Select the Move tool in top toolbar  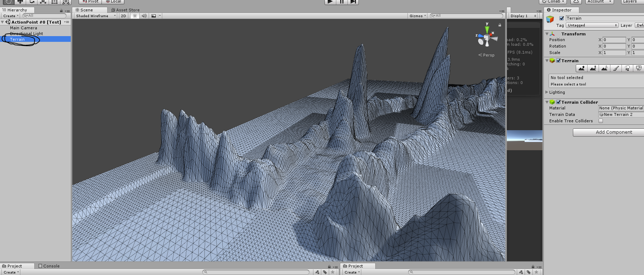[20, 2]
